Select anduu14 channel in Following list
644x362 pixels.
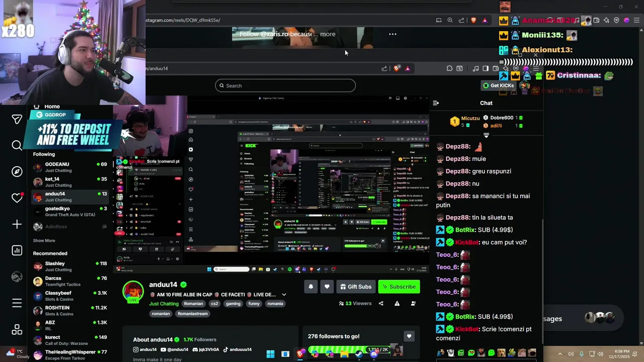(x=70, y=197)
